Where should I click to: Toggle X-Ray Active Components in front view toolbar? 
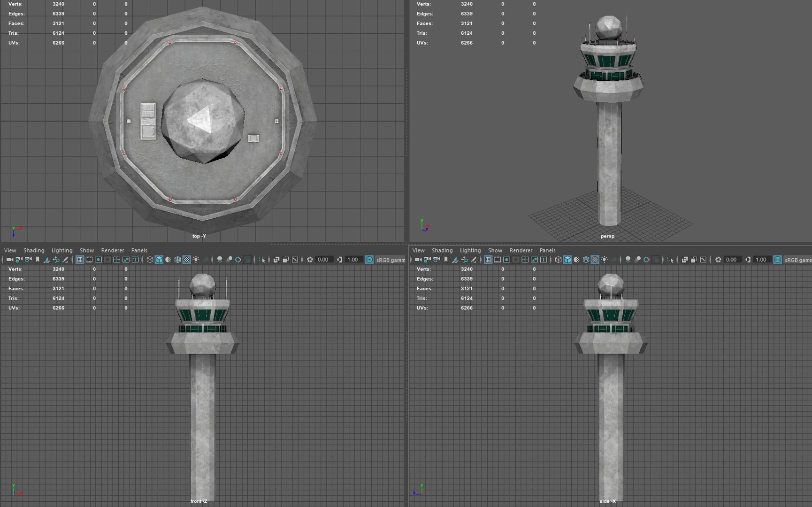285,260
